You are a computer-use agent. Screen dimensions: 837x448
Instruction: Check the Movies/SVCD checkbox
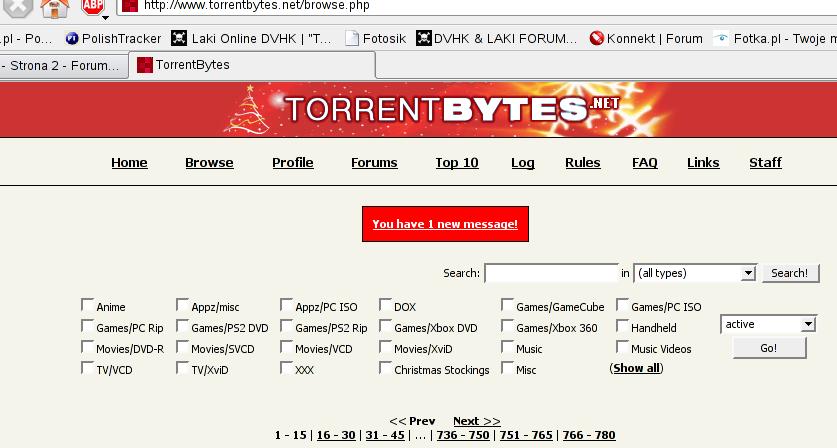click(x=182, y=347)
